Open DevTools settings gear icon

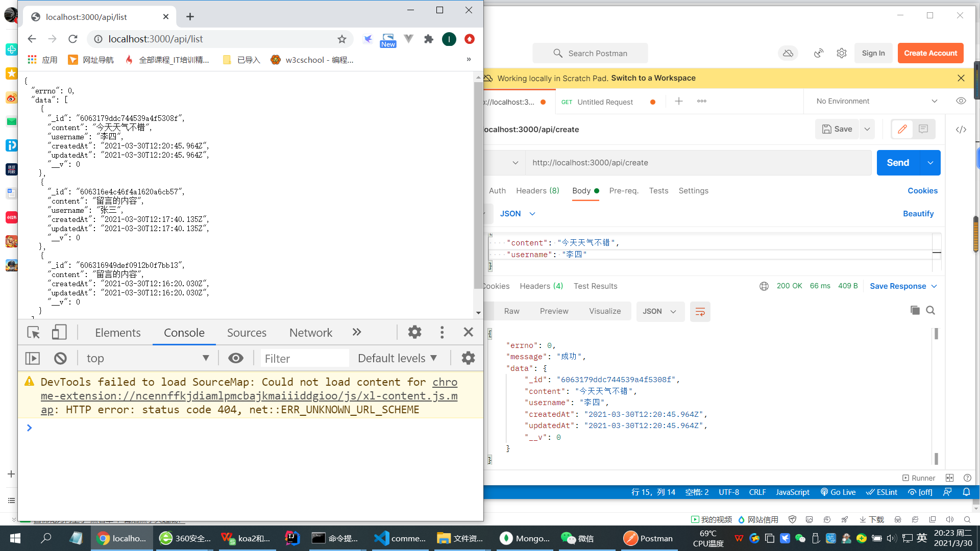tap(414, 332)
